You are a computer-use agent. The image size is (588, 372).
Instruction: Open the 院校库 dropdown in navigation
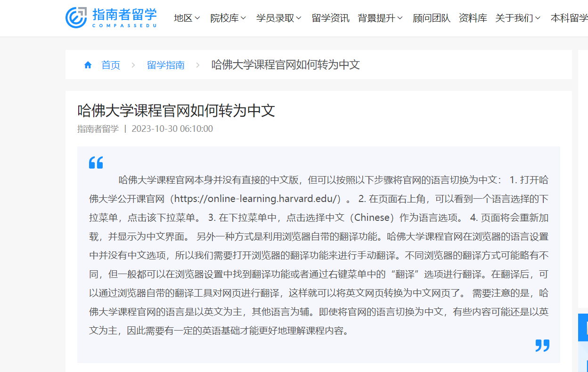pyautogui.click(x=228, y=18)
